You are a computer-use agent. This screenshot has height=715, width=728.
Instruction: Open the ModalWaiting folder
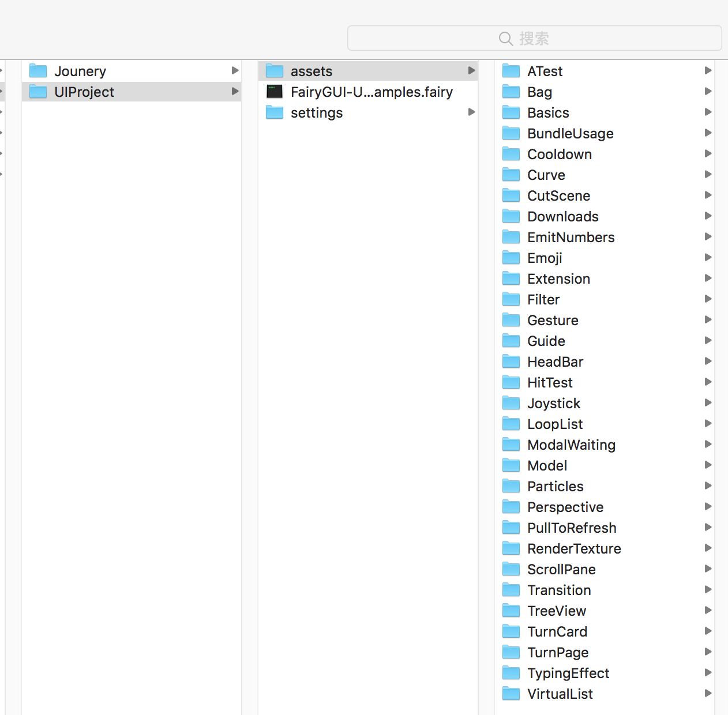tap(571, 445)
